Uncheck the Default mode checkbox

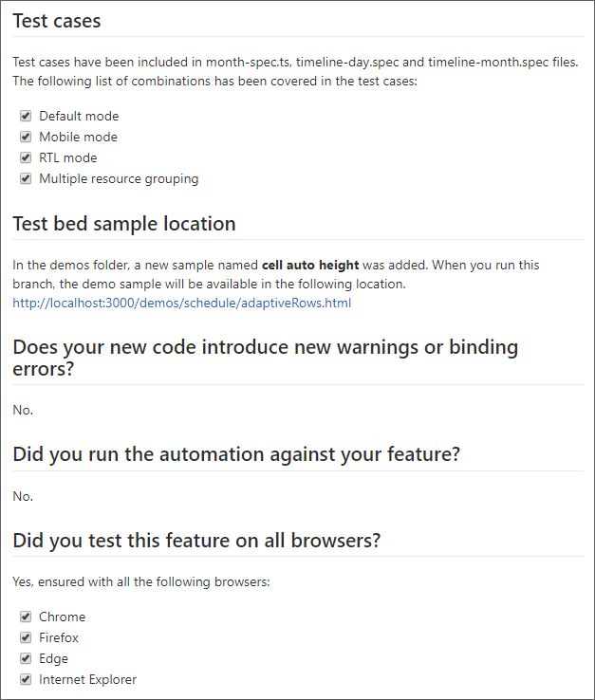[x=26, y=116]
